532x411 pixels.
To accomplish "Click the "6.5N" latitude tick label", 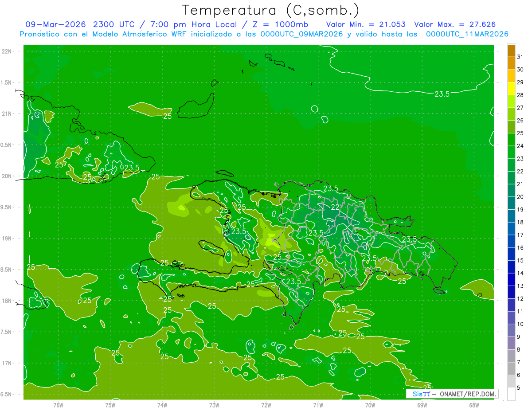I will 7,394.
